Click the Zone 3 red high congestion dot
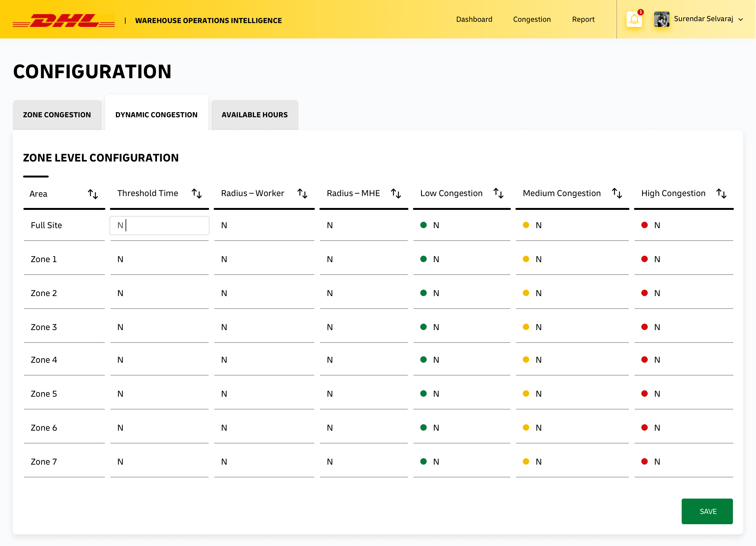The height and width of the screenshot is (546, 756). [645, 327]
